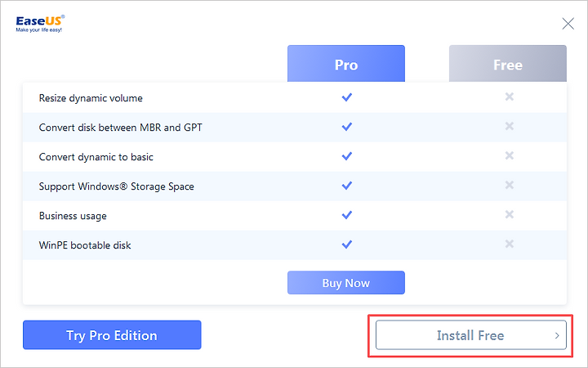
Task: Click Free cross for Convert dynamic to basic
Action: click(x=510, y=155)
